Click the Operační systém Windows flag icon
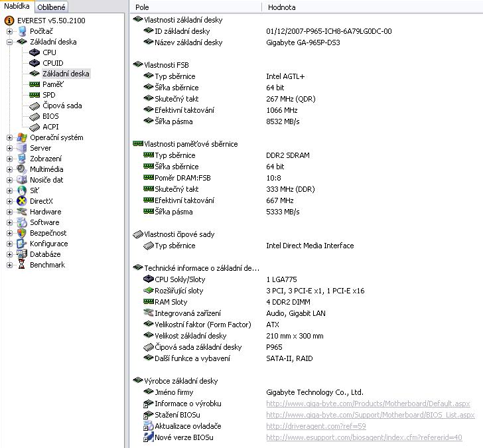The height and width of the screenshot is (448, 483). (x=22, y=137)
